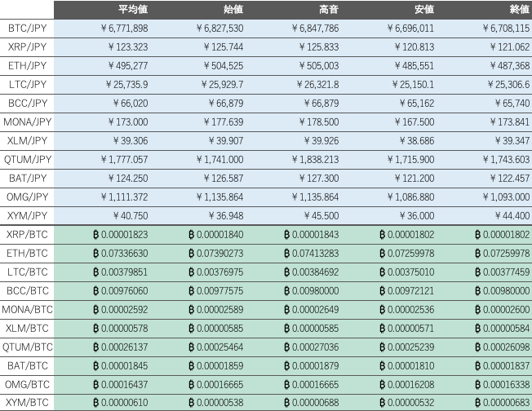Screen dimensions: 532x411
Task: Click the BAT/BTC closing value 0.00001837
Action: (503, 365)
